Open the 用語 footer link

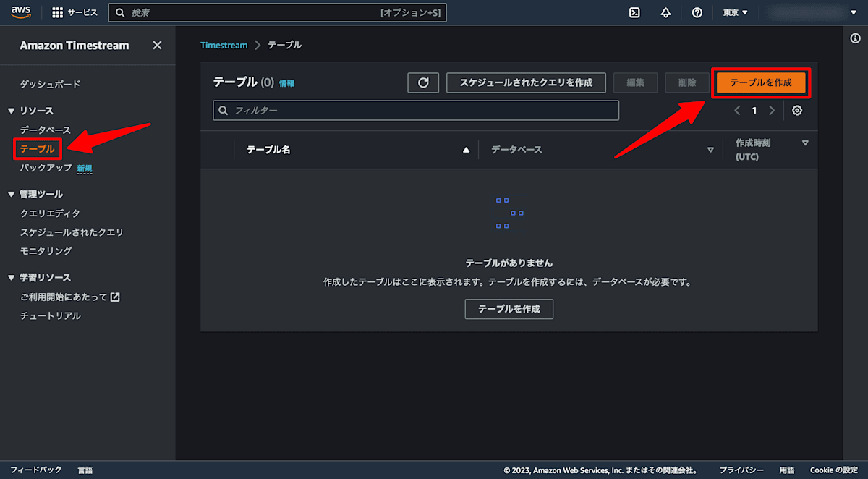click(x=787, y=470)
